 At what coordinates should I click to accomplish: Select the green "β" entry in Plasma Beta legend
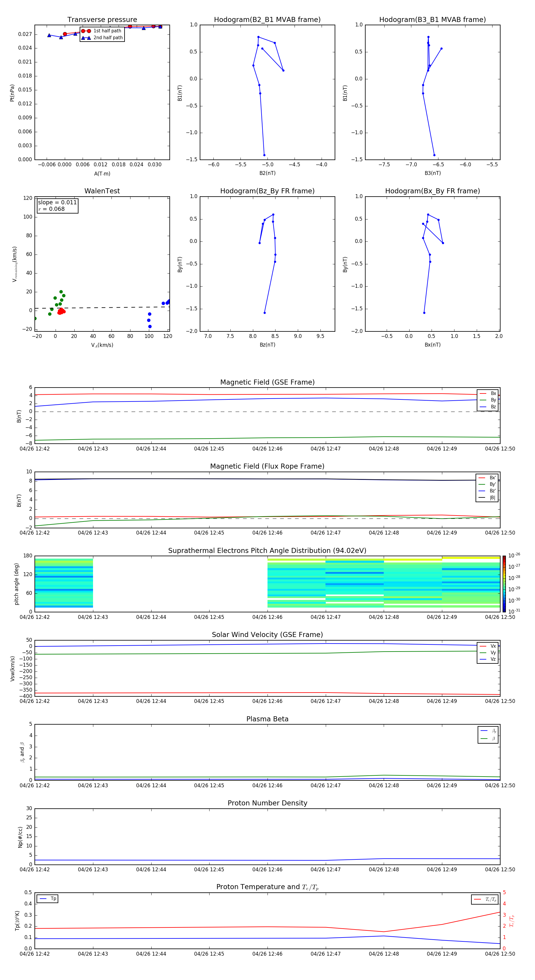488,739
